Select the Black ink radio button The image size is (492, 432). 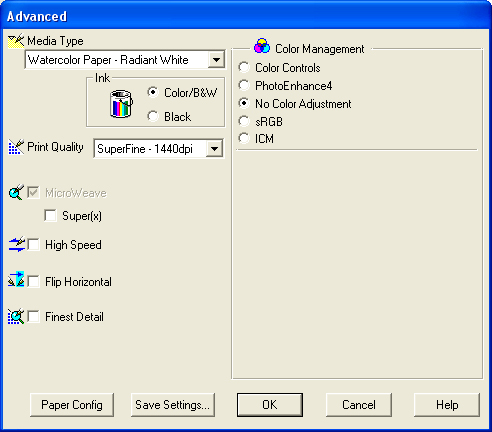(x=153, y=116)
